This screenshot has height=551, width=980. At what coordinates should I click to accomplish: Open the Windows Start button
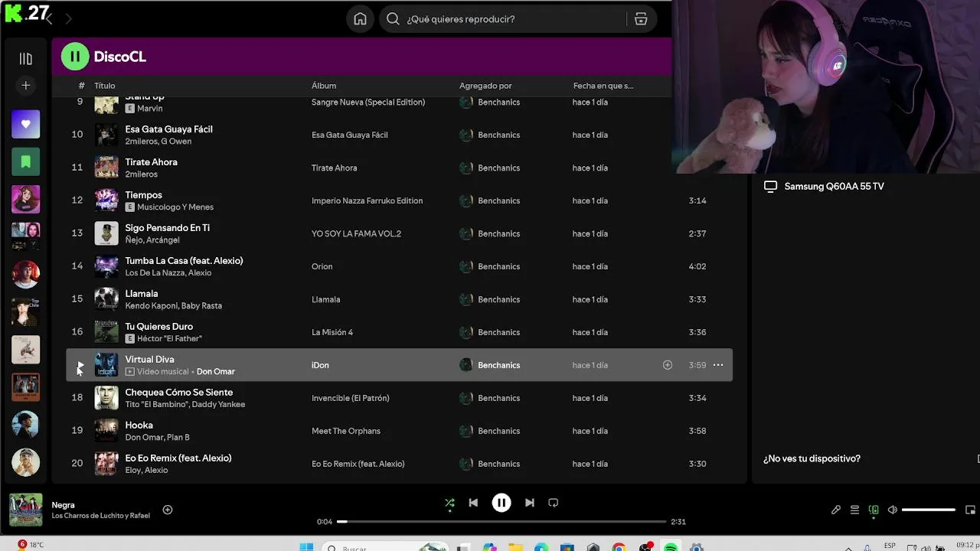[306, 546]
